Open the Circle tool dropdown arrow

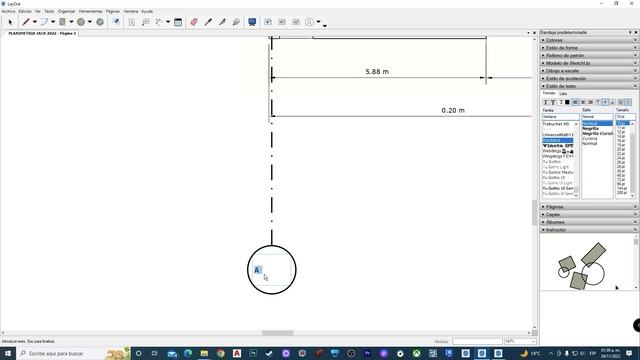point(90,22)
